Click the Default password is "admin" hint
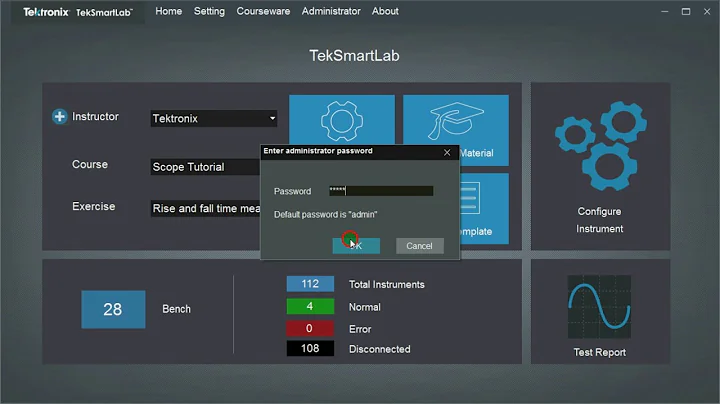Viewport: 720px width, 404px height. click(326, 214)
